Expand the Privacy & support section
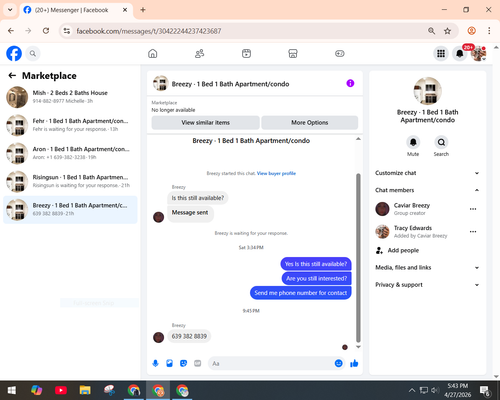The height and width of the screenshot is (400, 500). pos(427,285)
